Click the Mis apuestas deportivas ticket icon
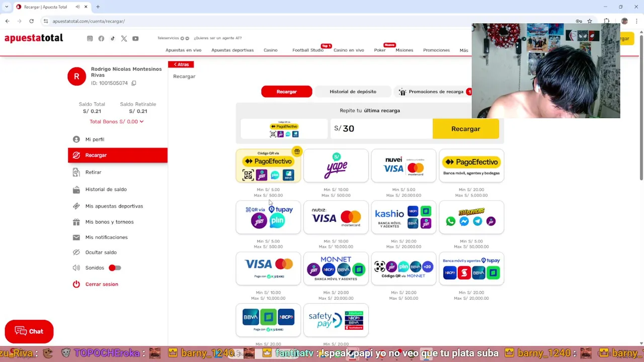 (x=76, y=206)
